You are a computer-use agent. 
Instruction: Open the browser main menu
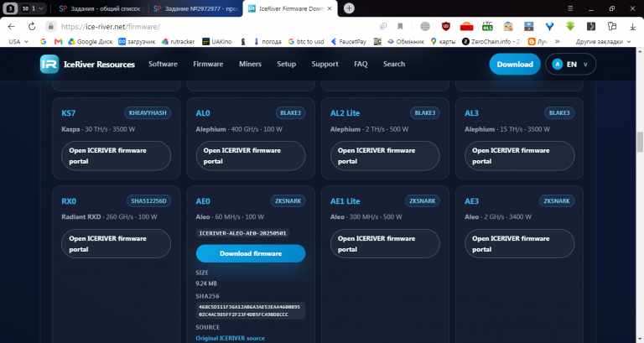[x=570, y=8]
